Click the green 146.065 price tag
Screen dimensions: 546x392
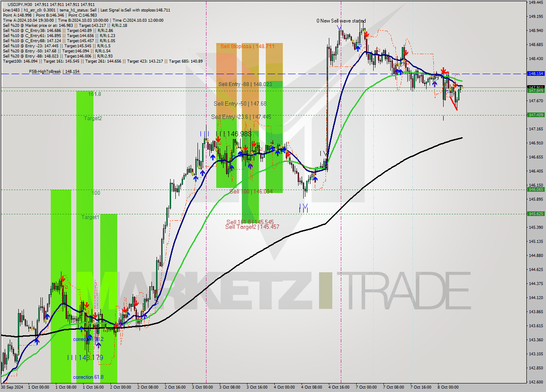[x=536, y=189]
